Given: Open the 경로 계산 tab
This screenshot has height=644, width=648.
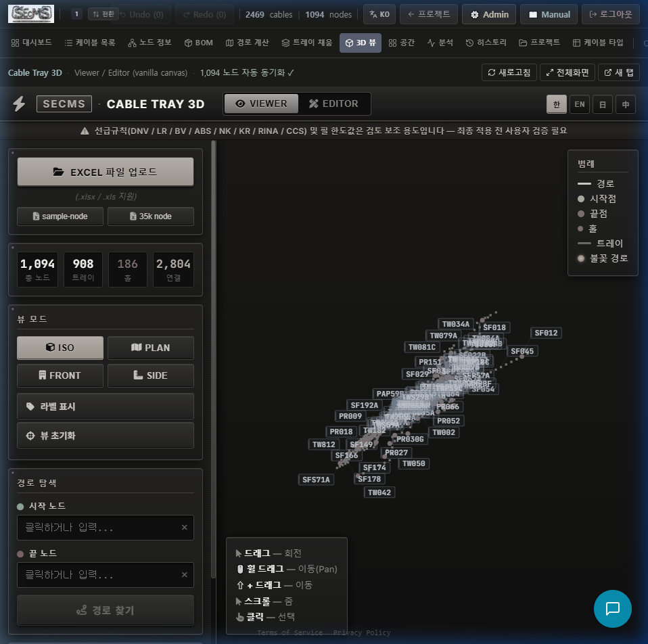Looking at the screenshot, I should pos(248,43).
